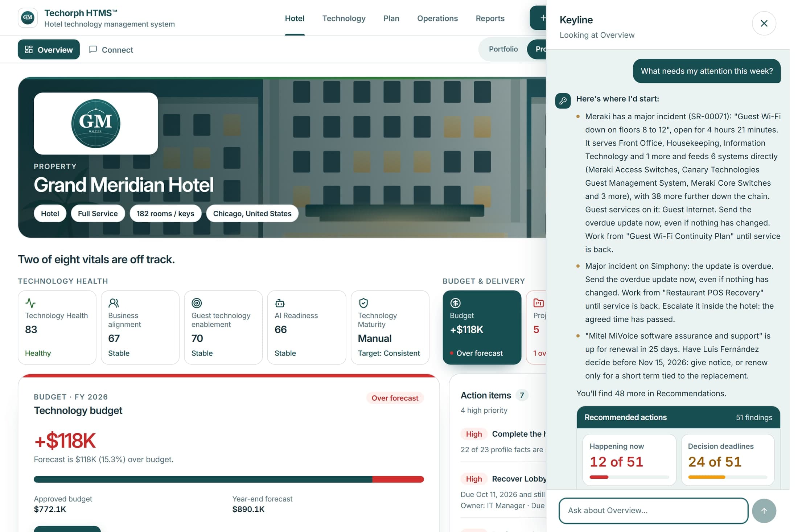Click the Techorph HTMS title
Screen dimensions: 798x532
tap(81, 13)
